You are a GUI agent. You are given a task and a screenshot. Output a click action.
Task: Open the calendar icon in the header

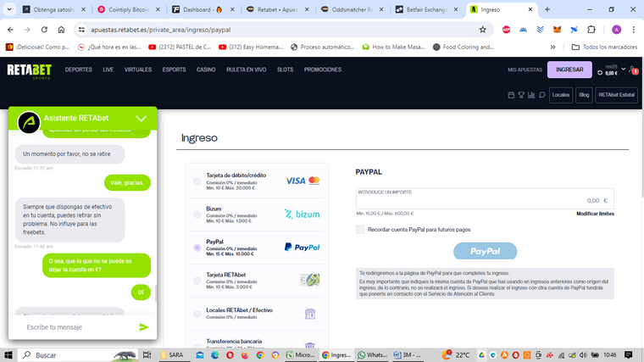point(511,95)
